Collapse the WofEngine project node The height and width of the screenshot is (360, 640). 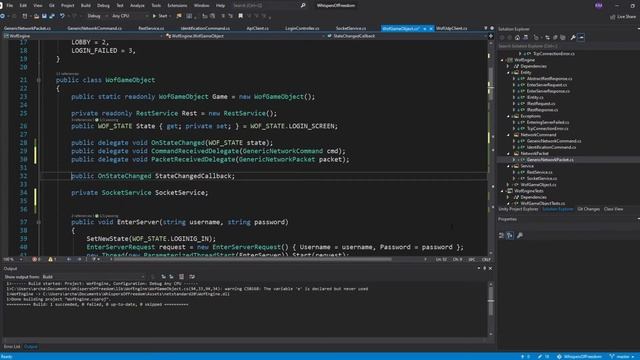(502, 60)
